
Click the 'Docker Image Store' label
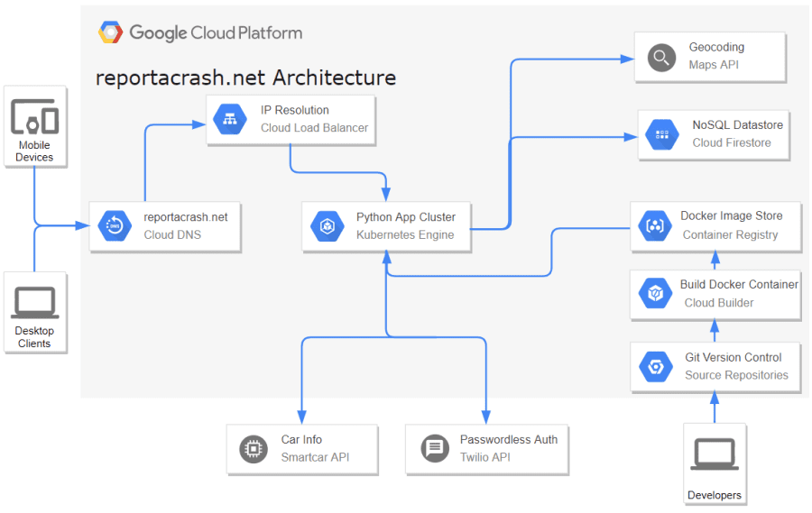pyautogui.click(x=731, y=215)
